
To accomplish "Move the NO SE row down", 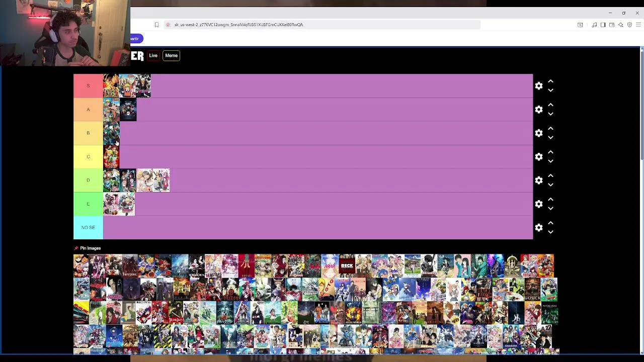I will point(550,232).
